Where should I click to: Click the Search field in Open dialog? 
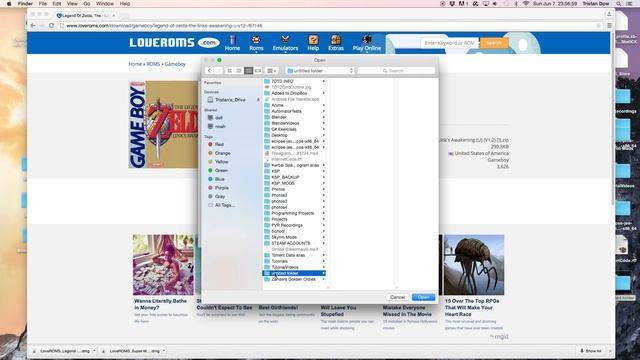(x=396, y=71)
